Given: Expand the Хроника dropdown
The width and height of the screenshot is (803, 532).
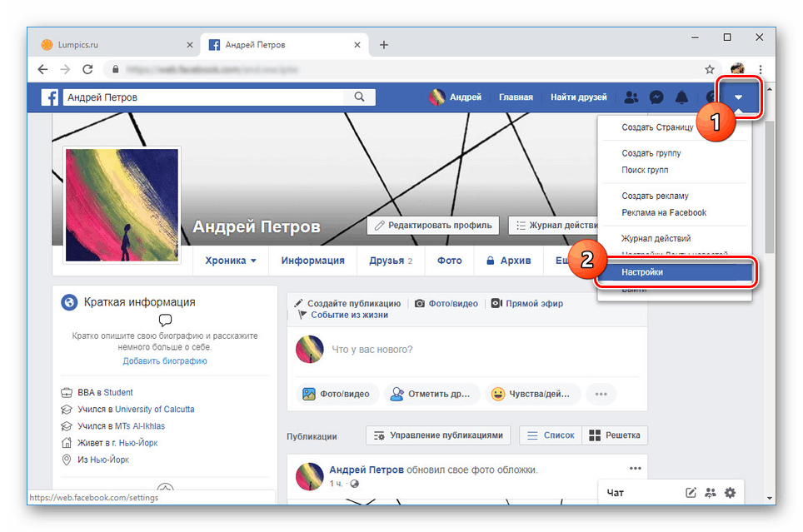Looking at the screenshot, I should (231, 261).
